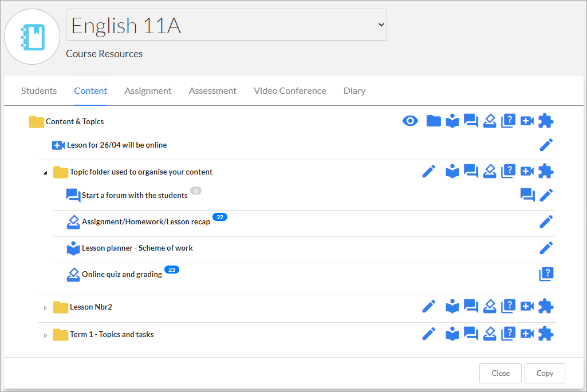This screenshot has height=392, width=587.
Task: Click the 0 badge on the forum item
Action: (196, 191)
